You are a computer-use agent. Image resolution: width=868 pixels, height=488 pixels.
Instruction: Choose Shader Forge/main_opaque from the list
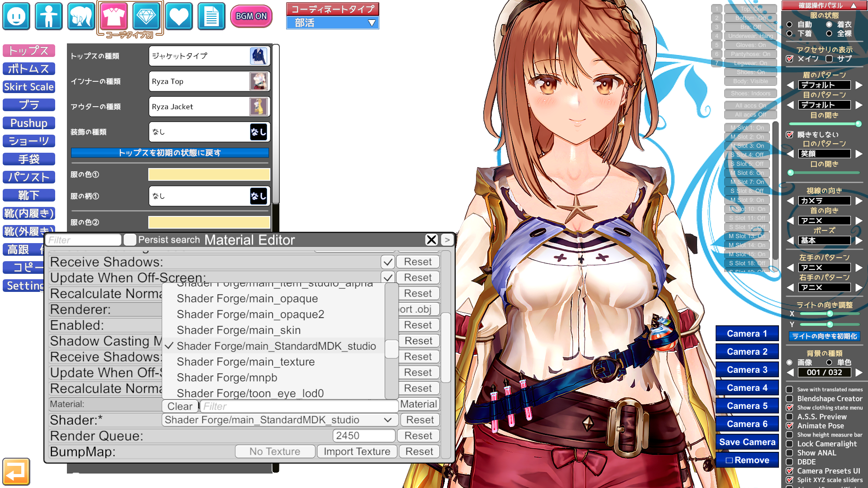[247, 299]
